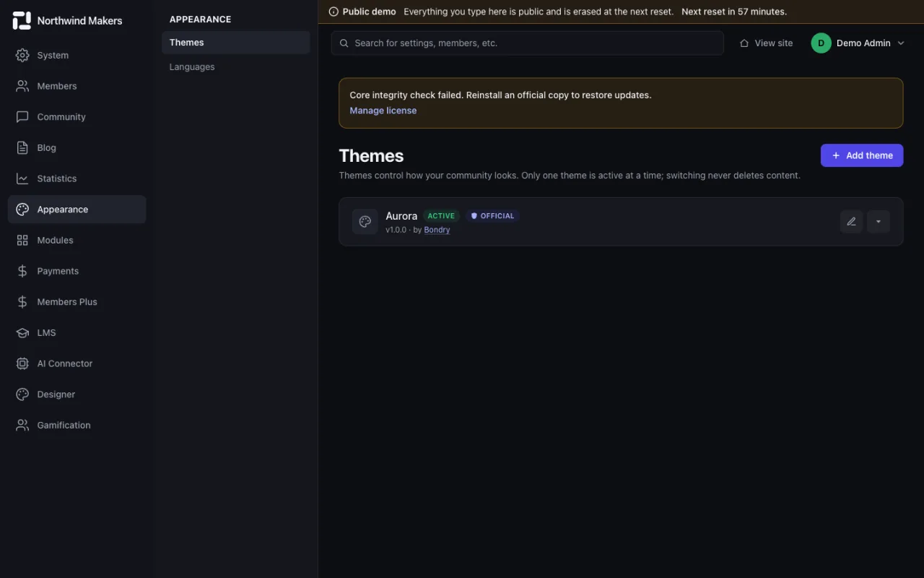The image size is (924, 578).
Task: Click the AI Connector chip icon
Action: pos(22,363)
